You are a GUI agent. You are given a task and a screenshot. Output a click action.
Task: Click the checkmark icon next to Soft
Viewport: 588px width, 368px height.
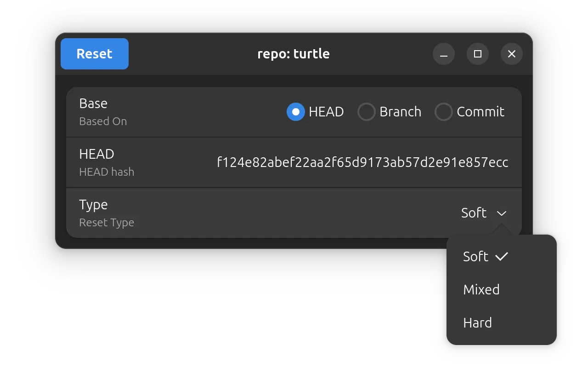click(x=502, y=256)
